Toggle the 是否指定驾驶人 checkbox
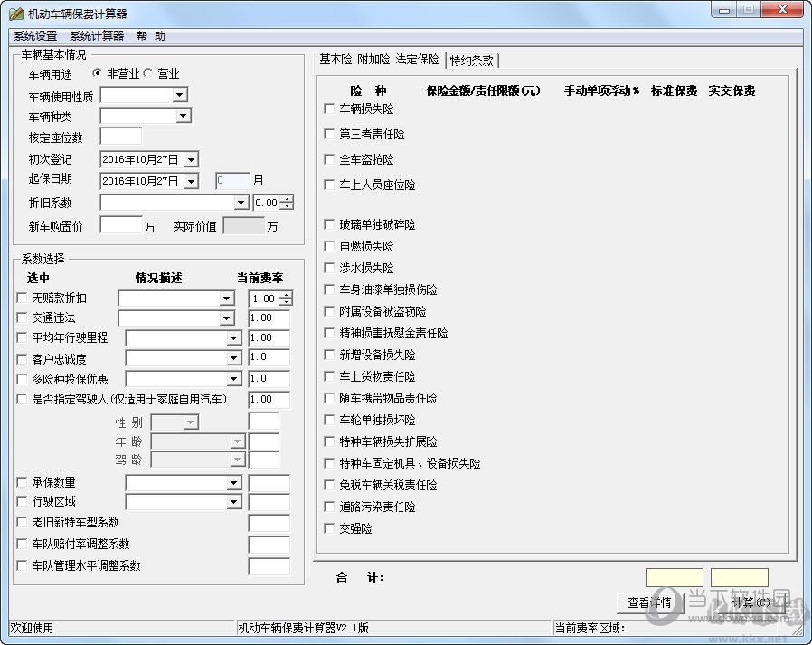 [x=22, y=399]
